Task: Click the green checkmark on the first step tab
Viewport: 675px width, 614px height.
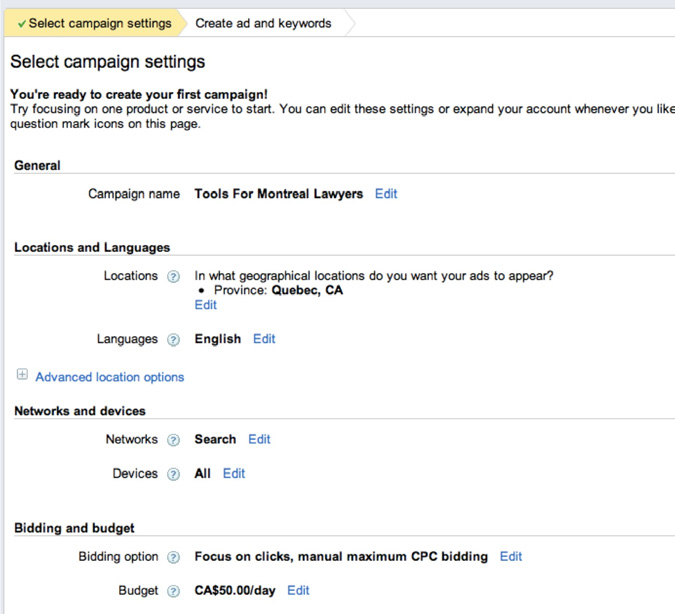Action: point(22,23)
